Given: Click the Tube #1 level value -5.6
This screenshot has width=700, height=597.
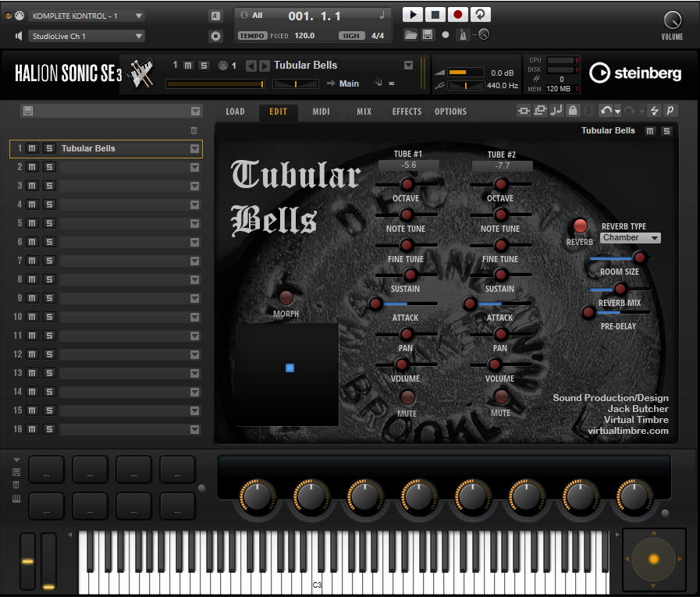Looking at the screenshot, I should click(x=408, y=165).
